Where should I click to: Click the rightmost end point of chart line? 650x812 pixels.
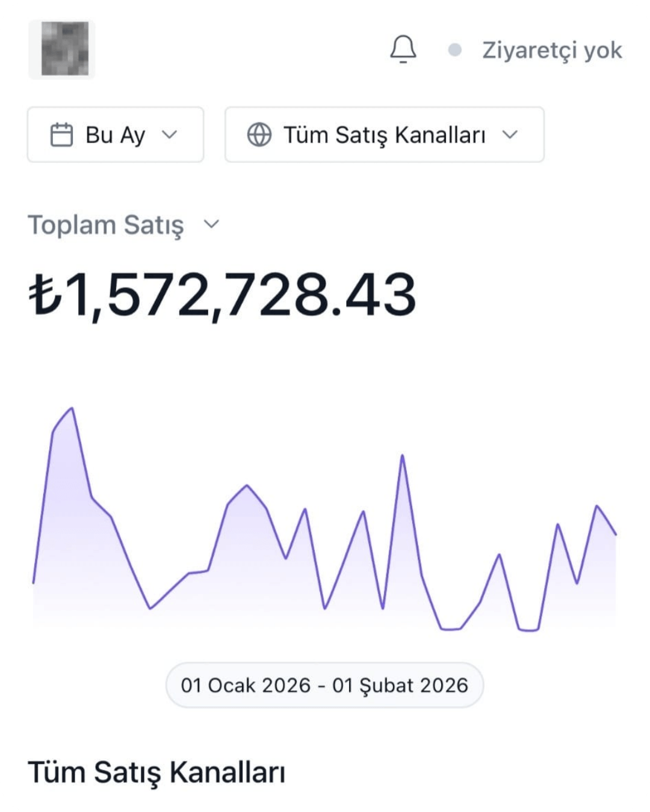pyautogui.click(x=615, y=534)
